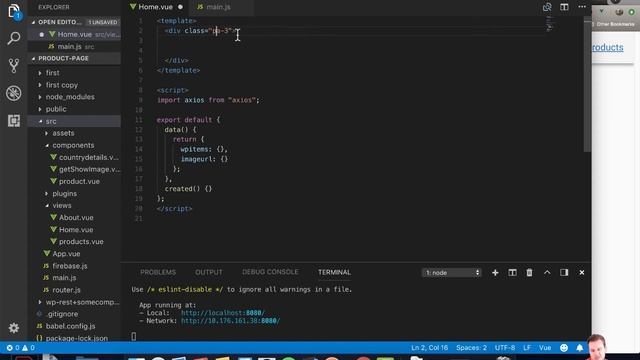Expand the assets folder
The height and width of the screenshot is (360, 640).
coord(63,133)
